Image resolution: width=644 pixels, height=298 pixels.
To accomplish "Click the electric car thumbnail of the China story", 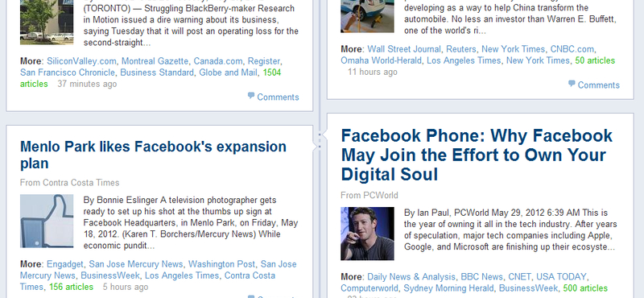I will click(367, 16).
